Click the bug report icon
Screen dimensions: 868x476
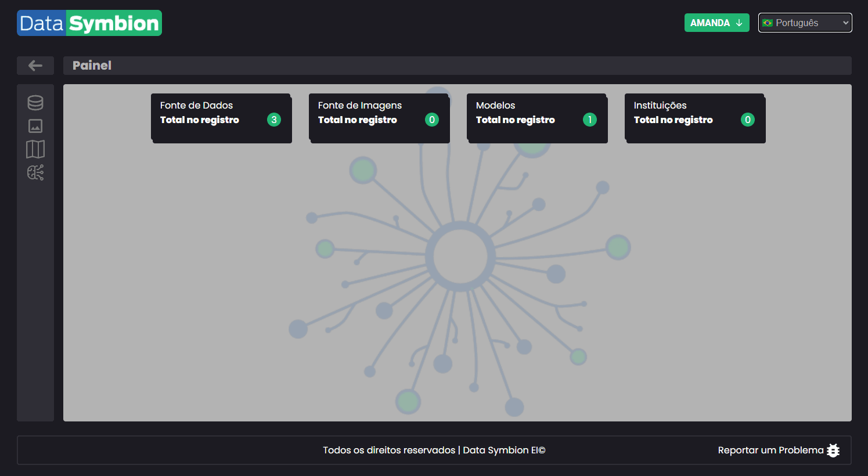pyautogui.click(x=833, y=450)
